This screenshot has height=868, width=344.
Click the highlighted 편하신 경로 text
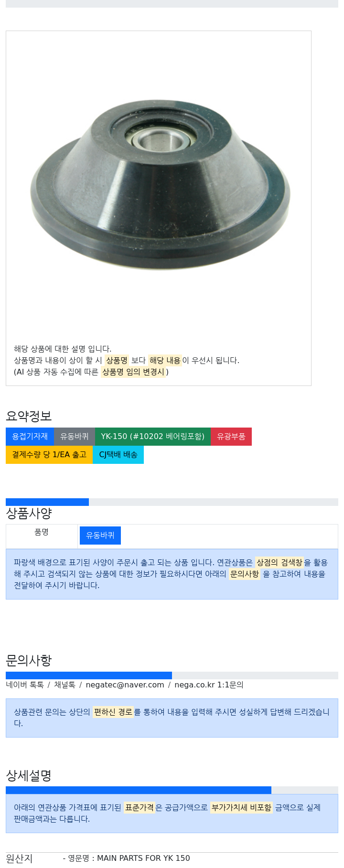pyautogui.click(x=113, y=712)
